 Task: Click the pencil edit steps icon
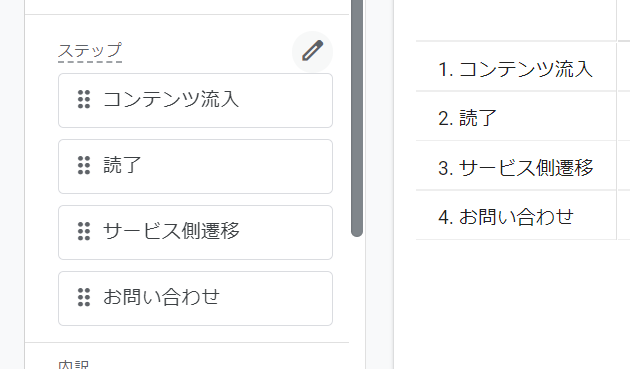pos(312,51)
